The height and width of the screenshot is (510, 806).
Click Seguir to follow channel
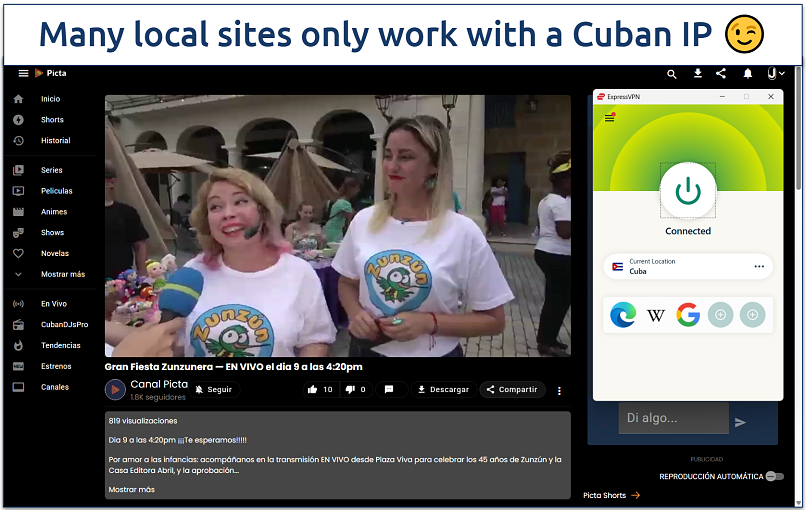click(214, 390)
